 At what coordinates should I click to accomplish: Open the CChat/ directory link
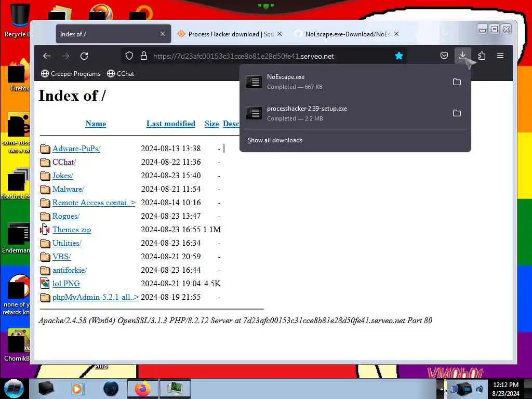tap(64, 162)
